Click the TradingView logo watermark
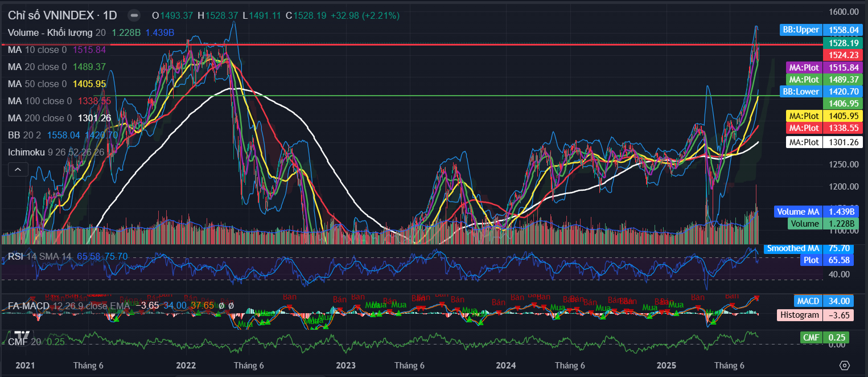Screen dimensions: 868x377 (22, 335)
